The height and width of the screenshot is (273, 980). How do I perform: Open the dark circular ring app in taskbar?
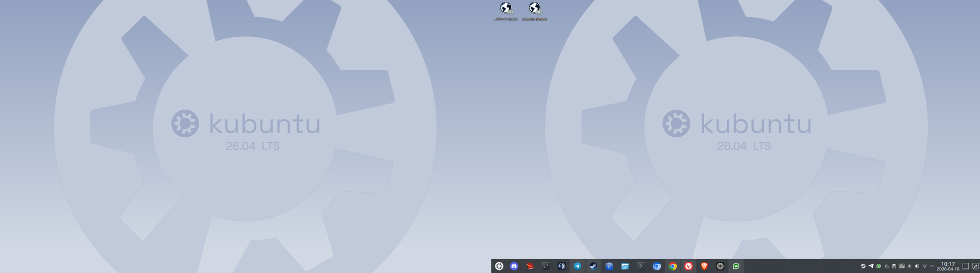pos(720,266)
